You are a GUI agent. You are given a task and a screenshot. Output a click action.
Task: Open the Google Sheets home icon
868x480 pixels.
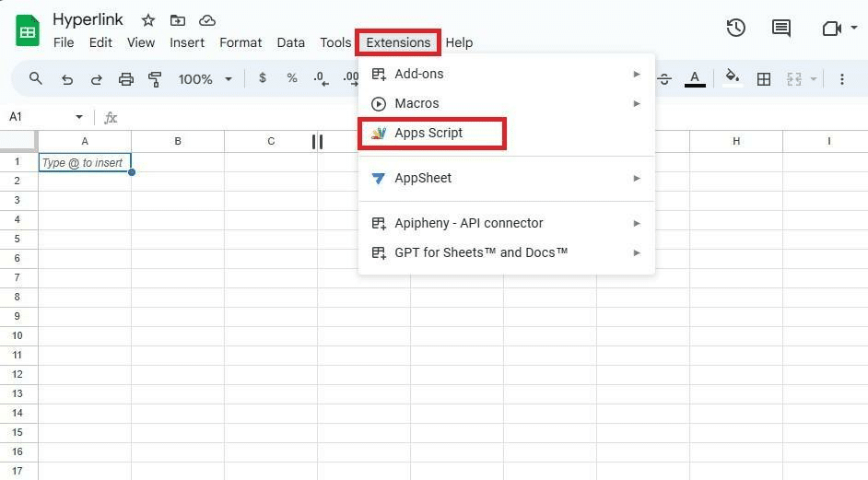(27, 30)
